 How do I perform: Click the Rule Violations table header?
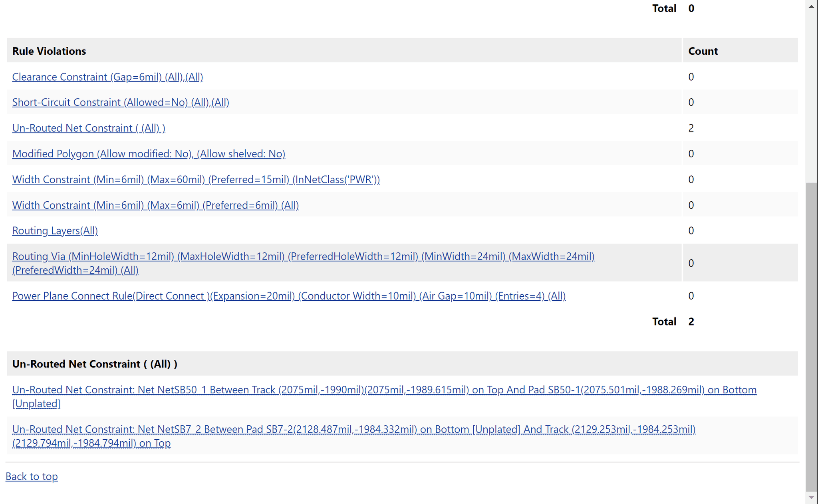pyautogui.click(x=344, y=51)
